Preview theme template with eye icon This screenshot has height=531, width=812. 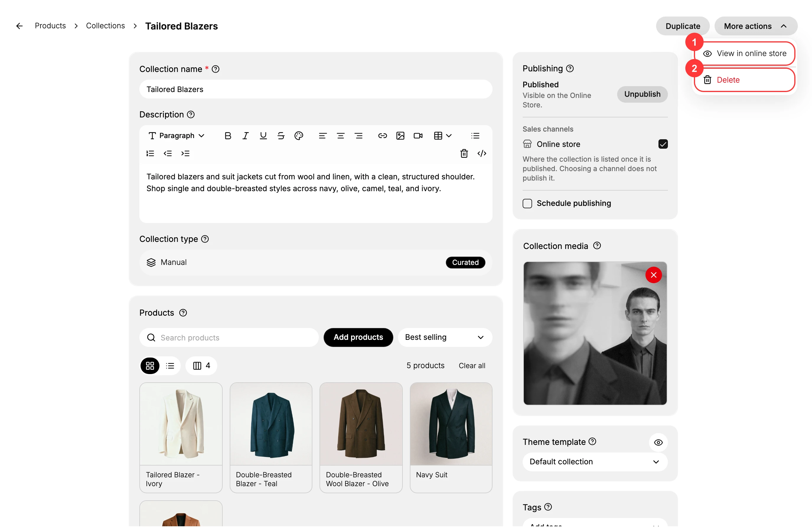[x=658, y=443]
